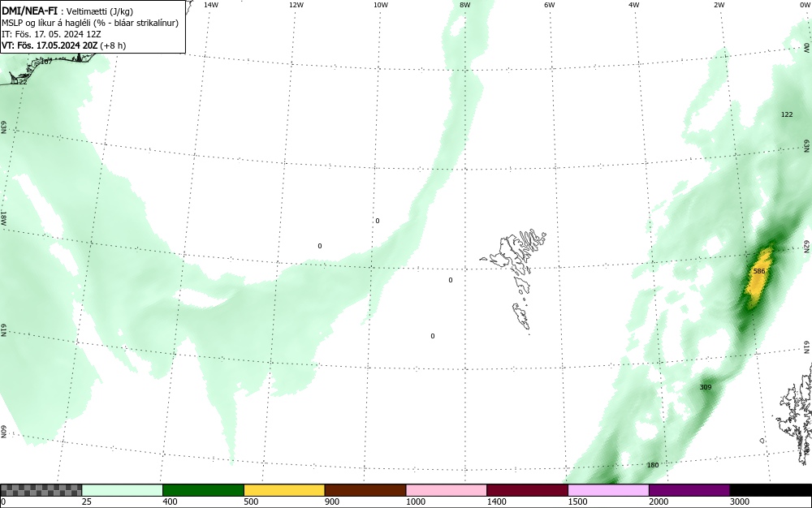
Task: Click the DMI/NEA-FI title text
Action: point(29,11)
